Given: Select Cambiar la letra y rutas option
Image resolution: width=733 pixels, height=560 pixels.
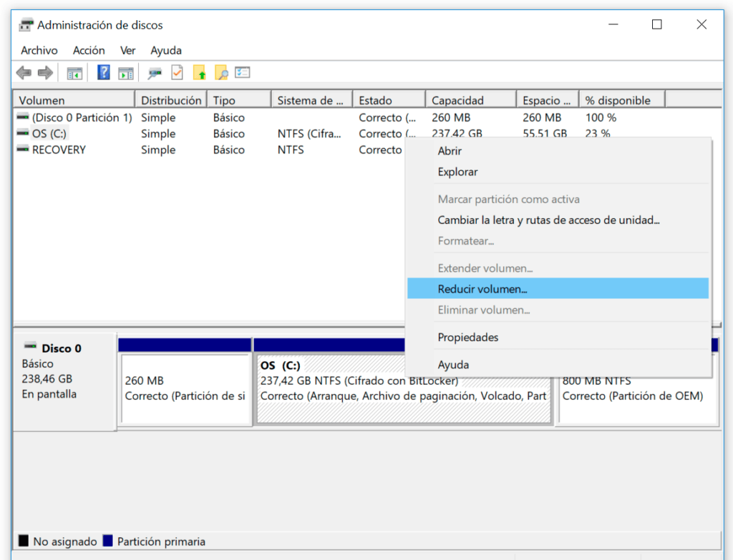Looking at the screenshot, I should point(548,220).
